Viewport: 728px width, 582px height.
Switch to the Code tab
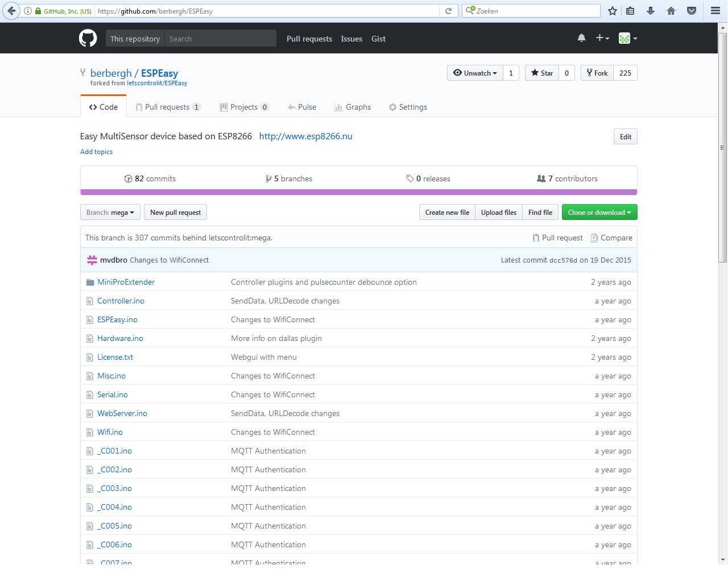(104, 107)
